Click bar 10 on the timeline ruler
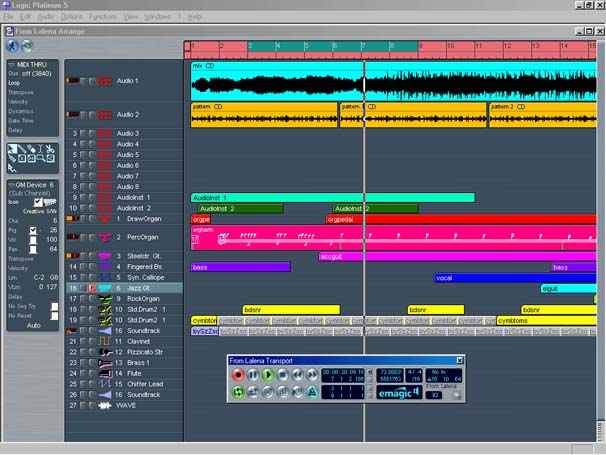Screen dimensions: 606x455 click(450, 46)
